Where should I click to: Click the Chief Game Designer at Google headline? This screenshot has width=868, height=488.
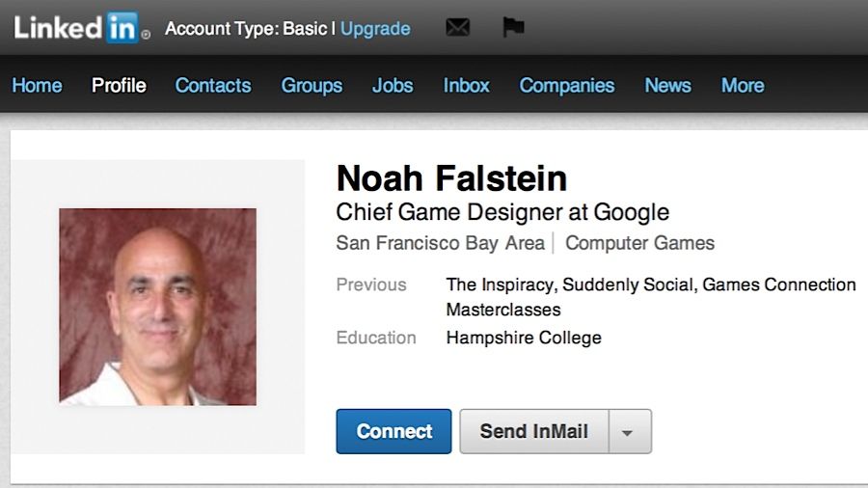(x=502, y=212)
